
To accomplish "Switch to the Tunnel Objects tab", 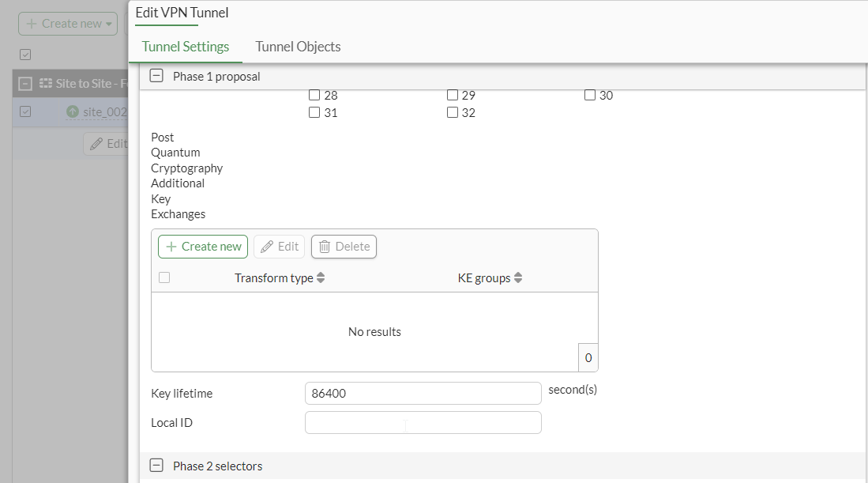I will tap(298, 47).
